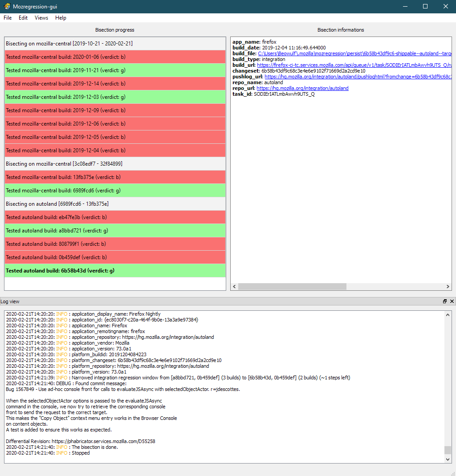Click log view scroll down arrow

pos(448,459)
